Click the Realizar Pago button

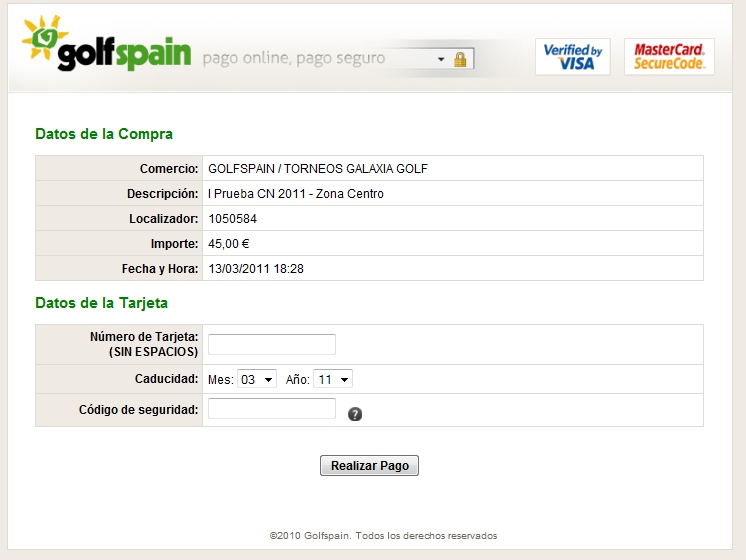tap(369, 465)
